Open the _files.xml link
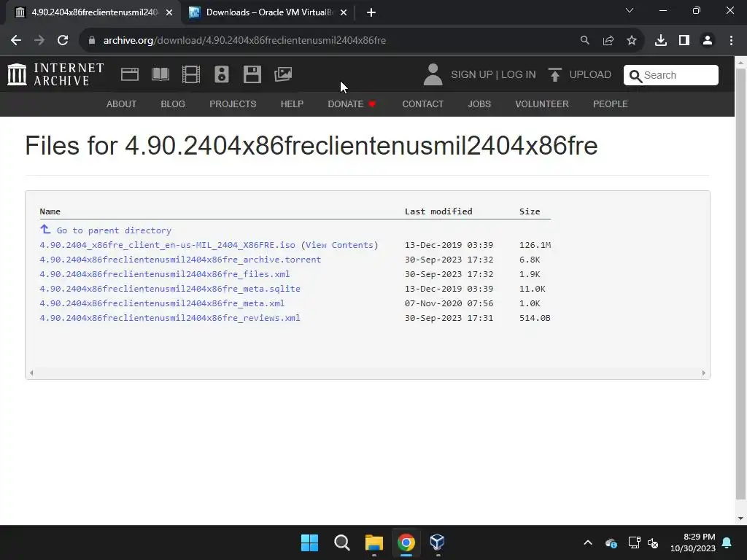The height and width of the screenshot is (560, 747). click(164, 274)
